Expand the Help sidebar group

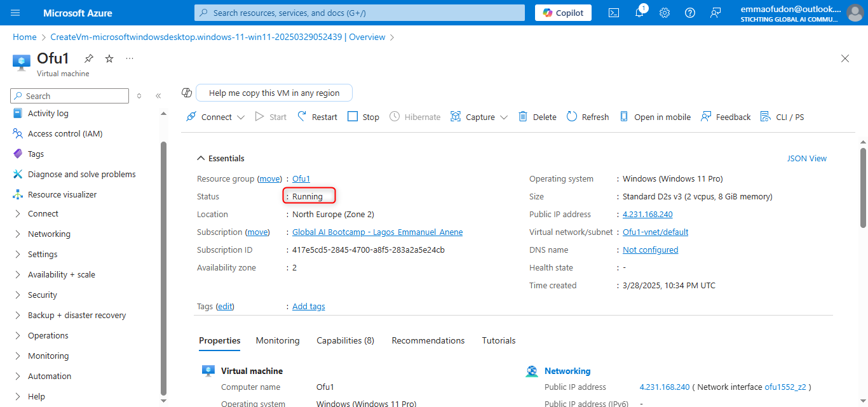pyautogui.click(x=36, y=397)
